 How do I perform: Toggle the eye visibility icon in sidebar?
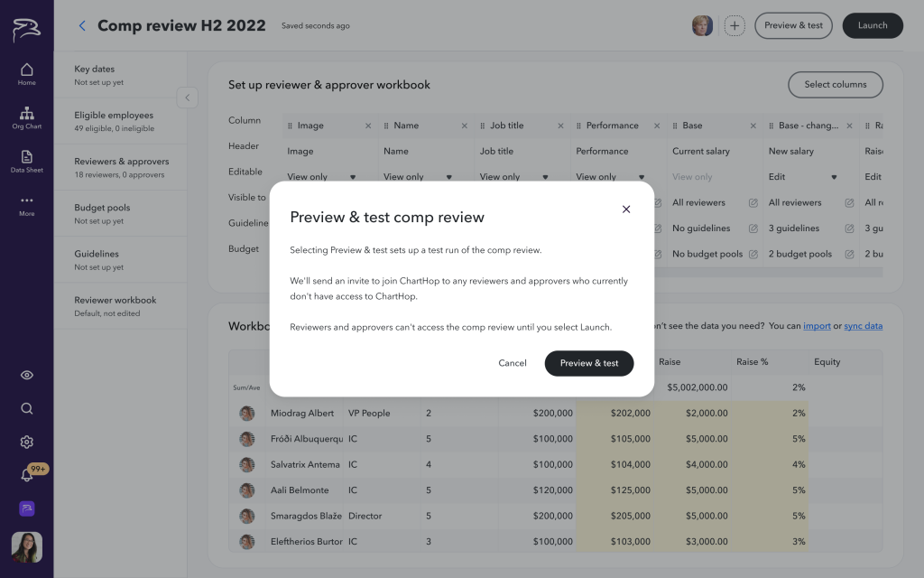(26, 375)
